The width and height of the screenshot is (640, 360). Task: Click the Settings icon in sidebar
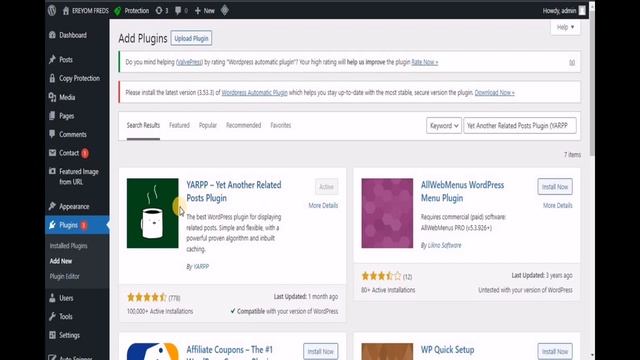coord(52,335)
